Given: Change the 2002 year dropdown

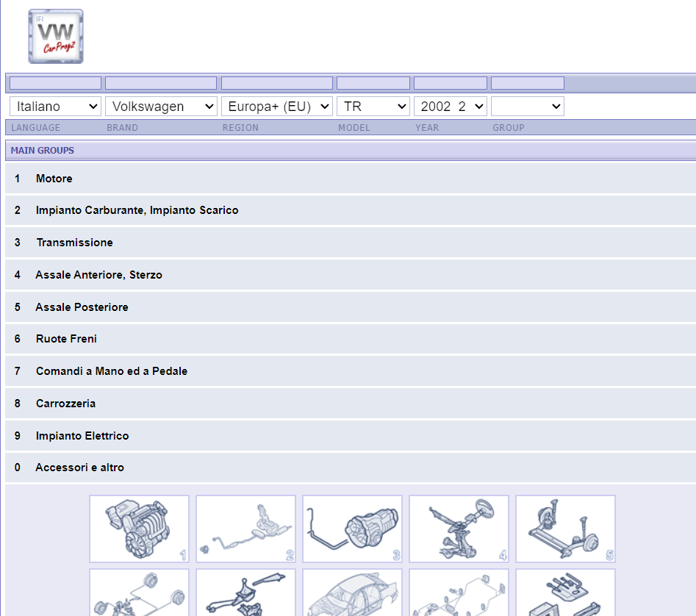Looking at the screenshot, I should pos(451,107).
